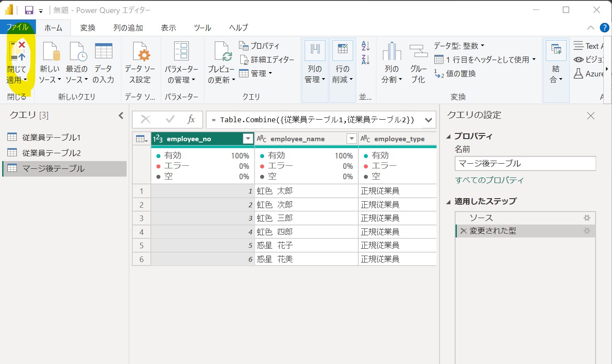Open the ヘルプ tab

(x=239, y=28)
